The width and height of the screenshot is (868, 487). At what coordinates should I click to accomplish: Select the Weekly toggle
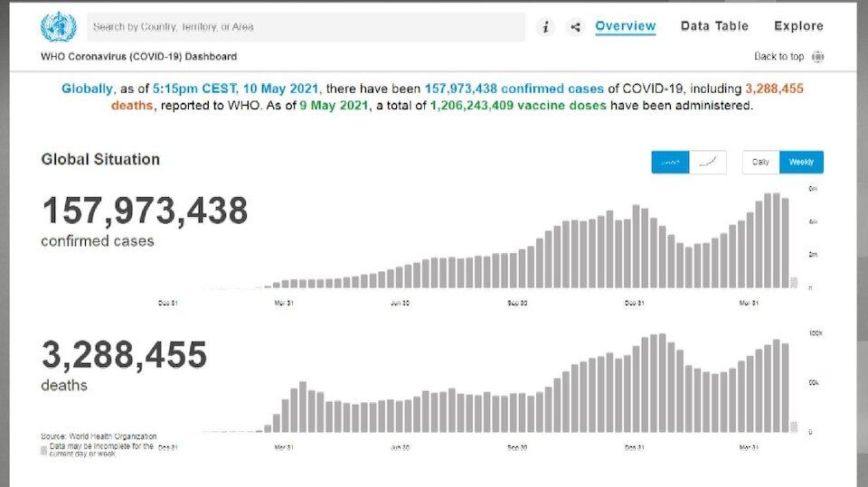[801, 162]
